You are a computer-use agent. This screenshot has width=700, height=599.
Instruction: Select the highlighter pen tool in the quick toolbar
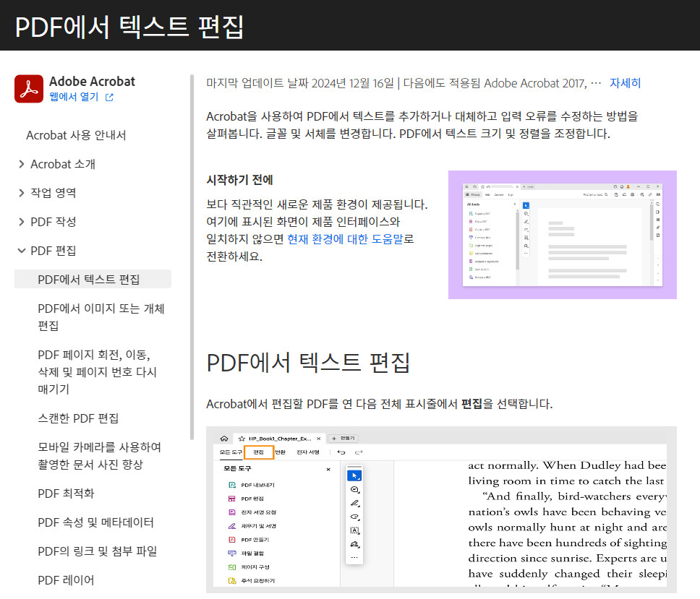(354, 503)
